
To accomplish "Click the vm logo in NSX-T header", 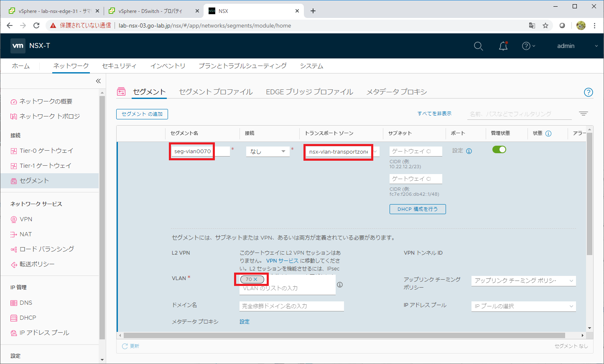I will (x=18, y=45).
